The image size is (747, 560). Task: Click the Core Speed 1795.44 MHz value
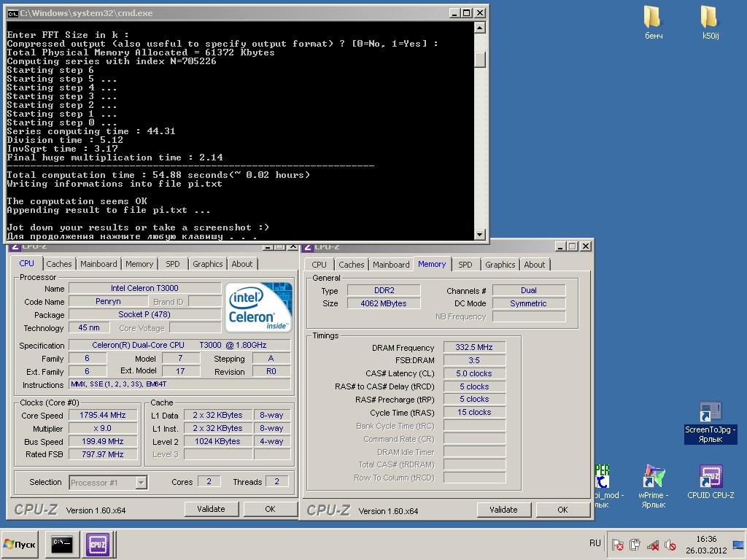coord(103,415)
